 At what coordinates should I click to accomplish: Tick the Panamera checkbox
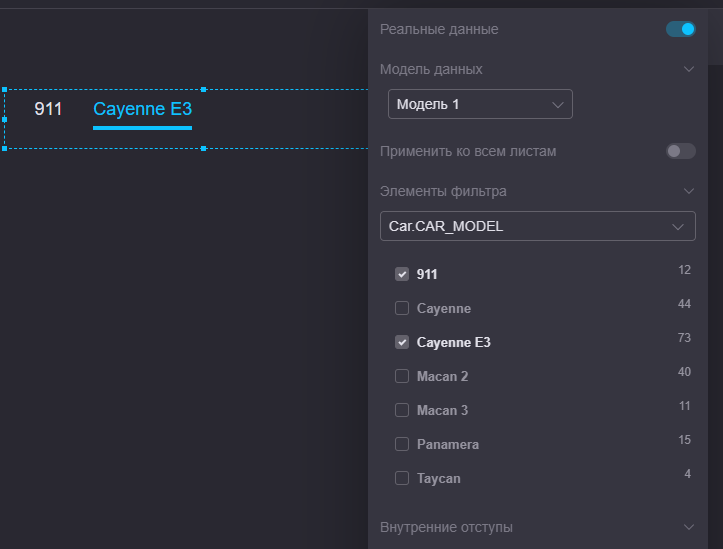pos(402,444)
